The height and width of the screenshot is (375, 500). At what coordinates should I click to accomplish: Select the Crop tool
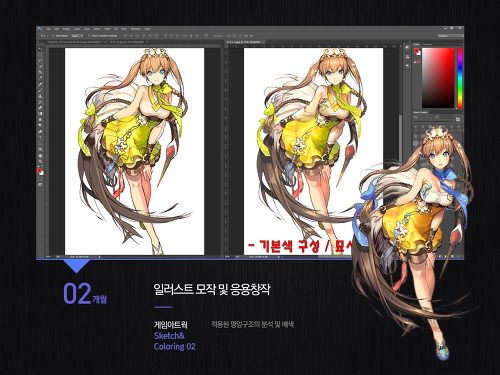click(x=40, y=72)
